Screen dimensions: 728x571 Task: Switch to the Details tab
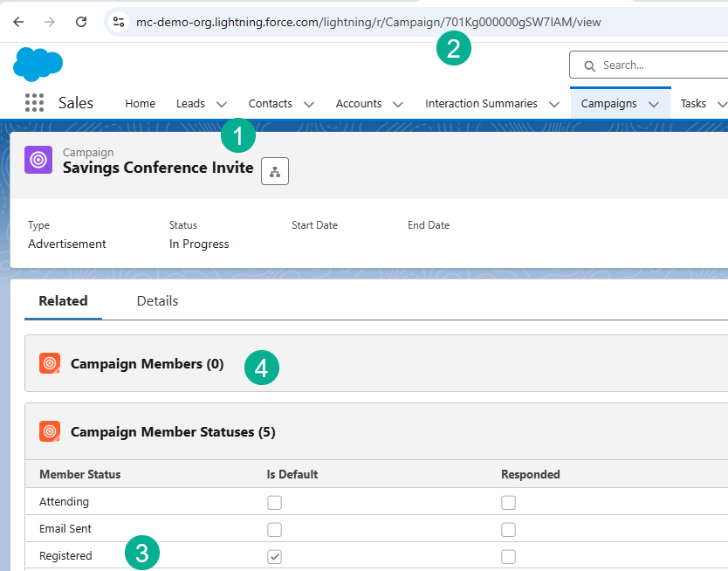coord(157,301)
